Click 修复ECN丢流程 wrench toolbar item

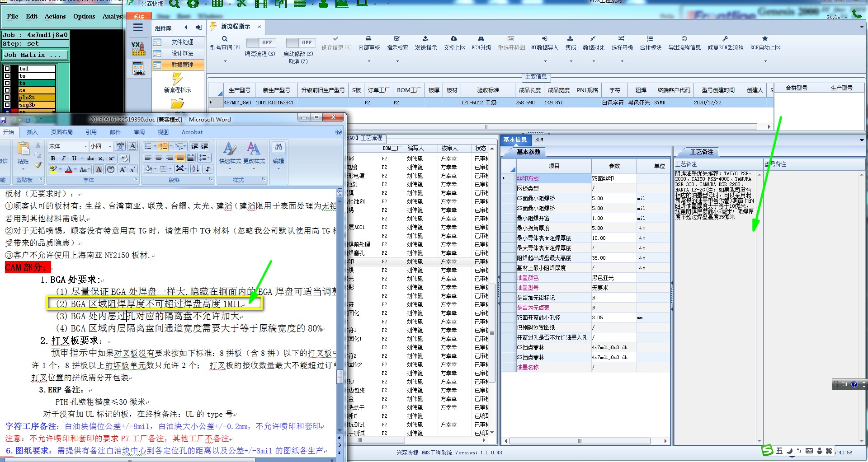point(726,43)
